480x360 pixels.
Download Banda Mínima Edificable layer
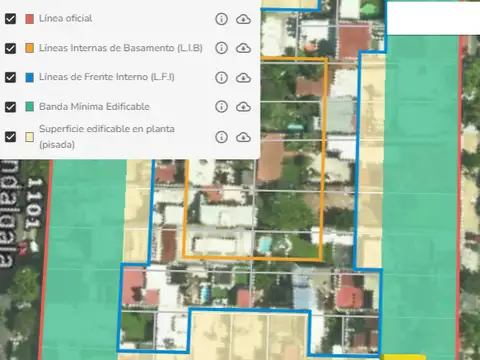click(243, 107)
